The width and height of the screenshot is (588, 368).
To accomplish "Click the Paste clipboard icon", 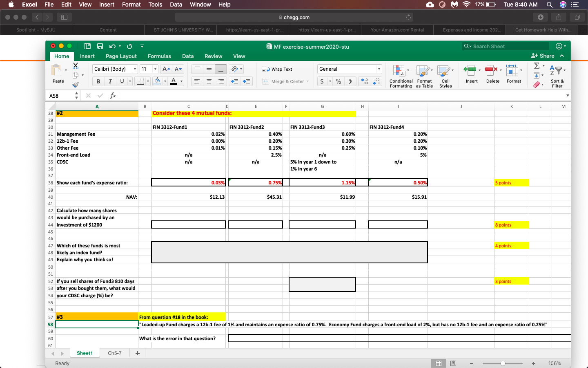I will click(x=56, y=70).
